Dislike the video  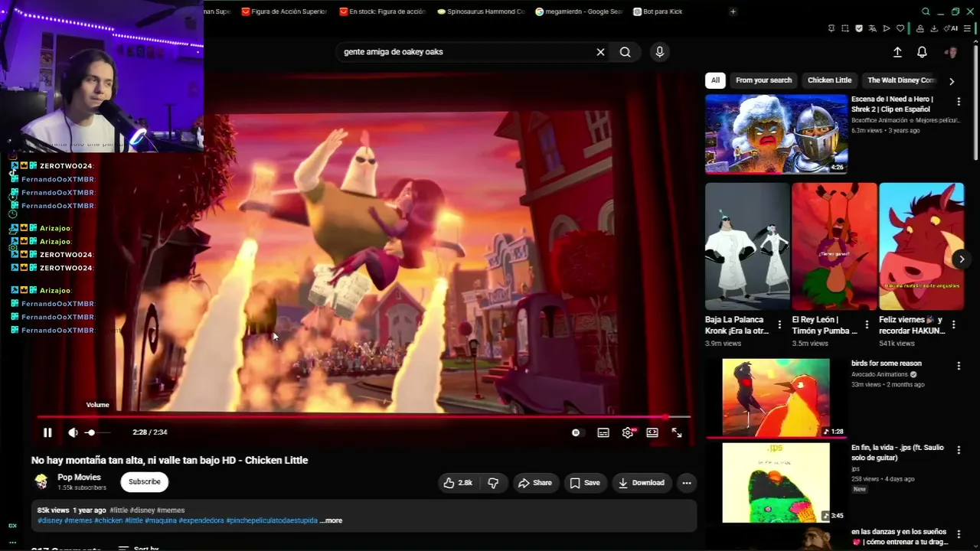point(493,483)
